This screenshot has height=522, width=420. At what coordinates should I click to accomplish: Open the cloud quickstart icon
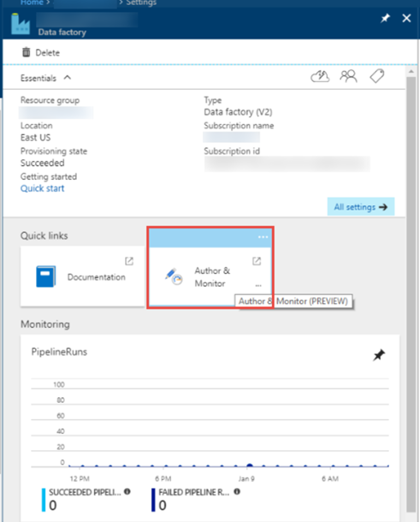[320, 76]
